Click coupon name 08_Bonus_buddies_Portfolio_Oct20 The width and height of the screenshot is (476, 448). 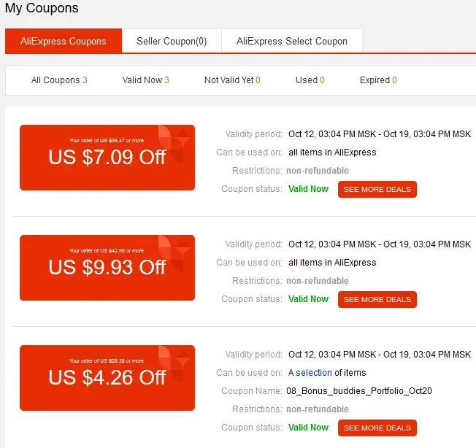(x=358, y=390)
